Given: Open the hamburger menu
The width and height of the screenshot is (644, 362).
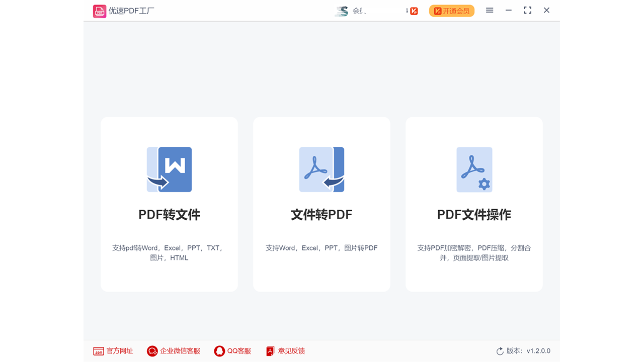Looking at the screenshot, I should pos(489,10).
